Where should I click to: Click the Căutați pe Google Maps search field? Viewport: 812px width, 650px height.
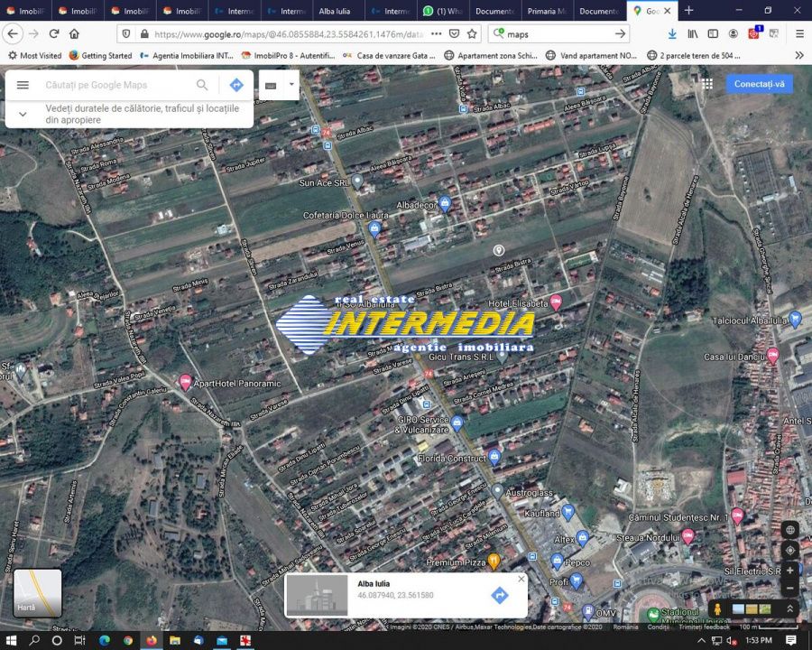117,85
